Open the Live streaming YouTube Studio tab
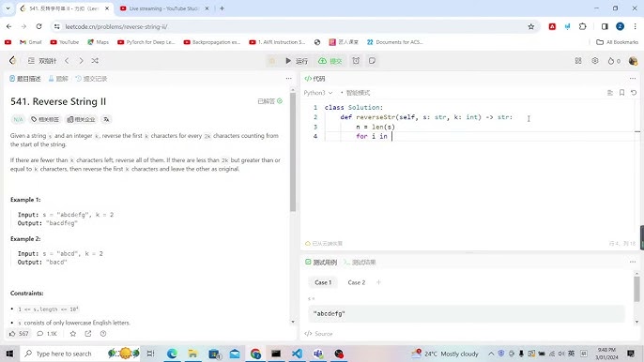 [x=163, y=8]
